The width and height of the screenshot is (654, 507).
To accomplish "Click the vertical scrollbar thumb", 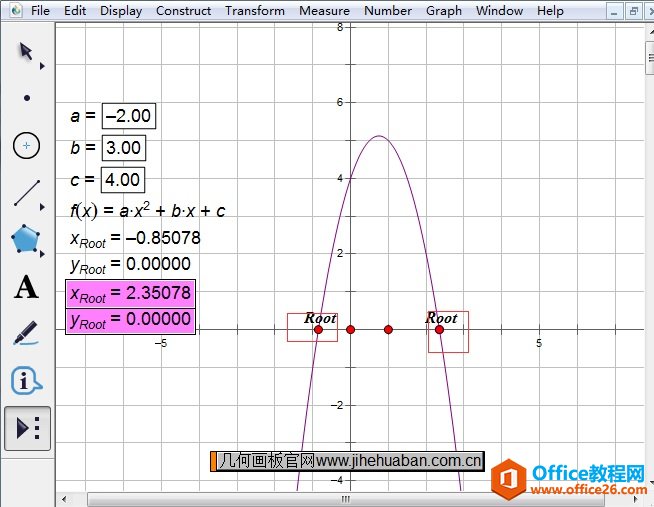I will pos(650,57).
